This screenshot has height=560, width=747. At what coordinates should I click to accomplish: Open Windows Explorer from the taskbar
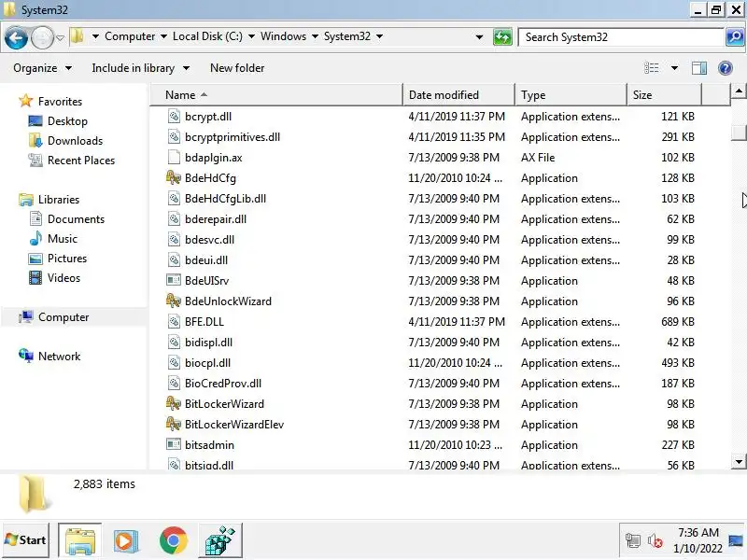[79, 540]
